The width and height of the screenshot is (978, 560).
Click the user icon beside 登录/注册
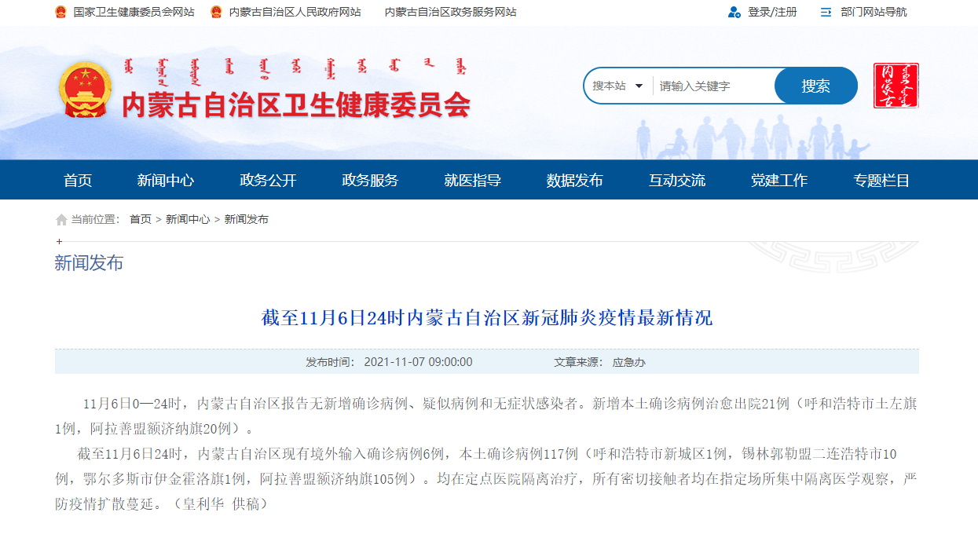pos(734,12)
